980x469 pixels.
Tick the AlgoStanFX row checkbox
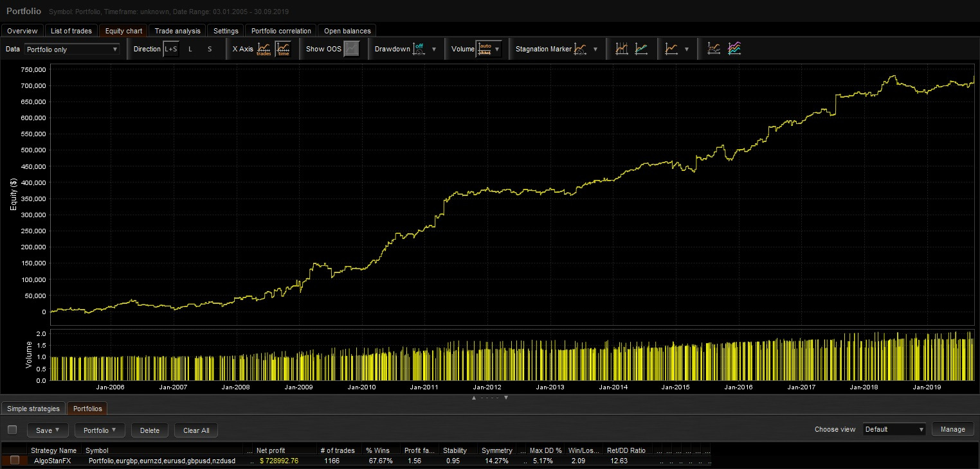[15, 461]
